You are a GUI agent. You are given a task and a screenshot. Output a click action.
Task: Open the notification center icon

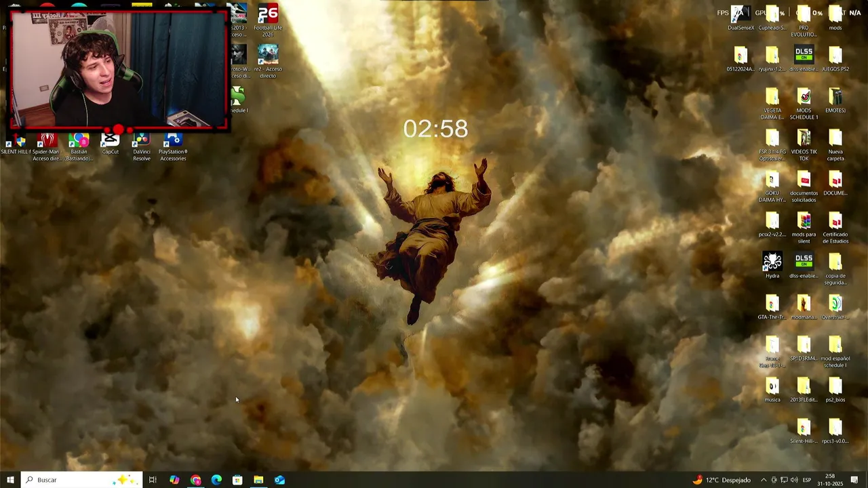pyautogui.click(x=854, y=480)
